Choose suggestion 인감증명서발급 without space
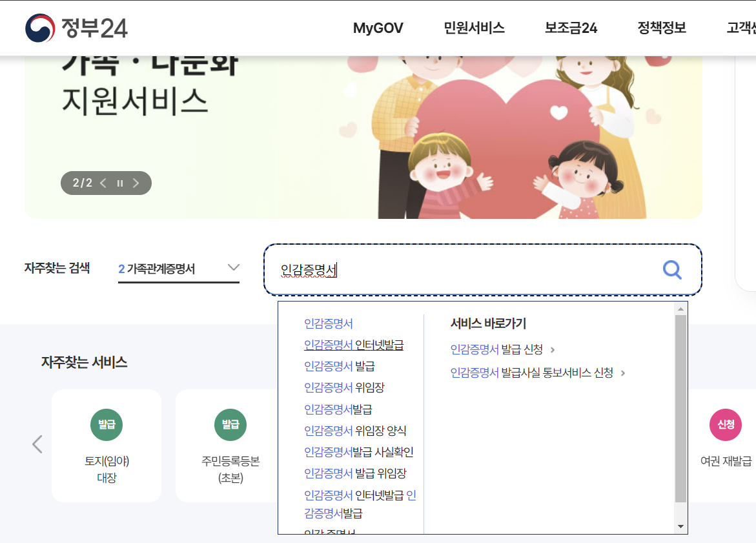 [338, 409]
